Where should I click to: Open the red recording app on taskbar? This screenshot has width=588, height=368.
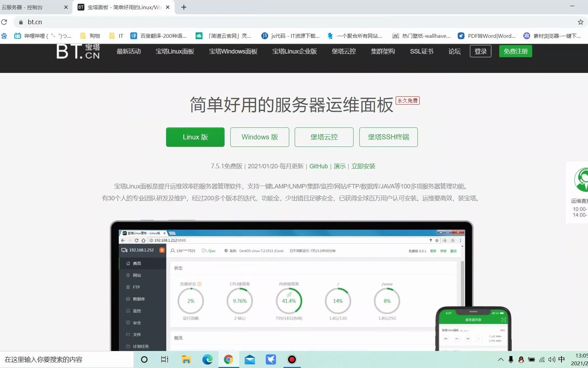[x=292, y=359]
